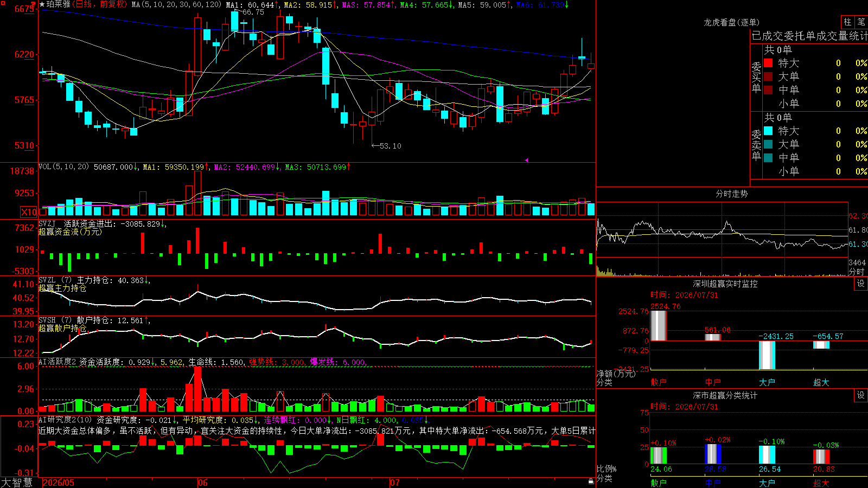
Task: Open the SVZJ indicator label
Action: click(47, 223)
